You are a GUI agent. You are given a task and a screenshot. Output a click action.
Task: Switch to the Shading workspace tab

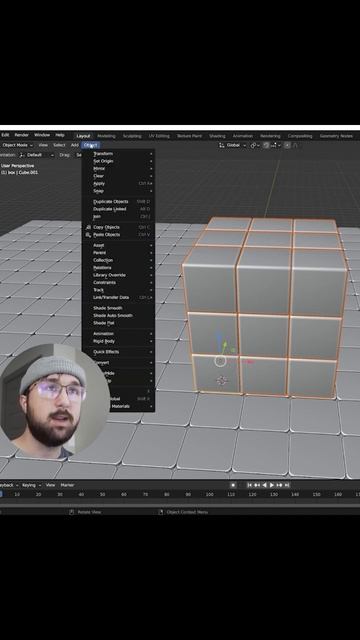coord(217,136)
